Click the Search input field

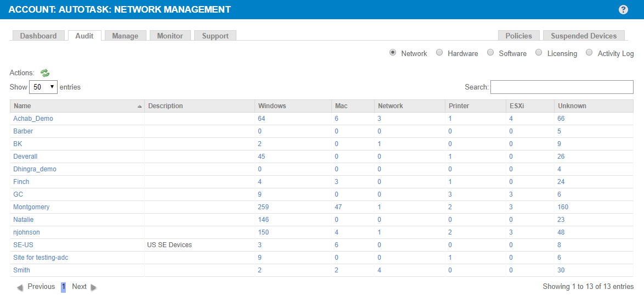click(562, 87)
